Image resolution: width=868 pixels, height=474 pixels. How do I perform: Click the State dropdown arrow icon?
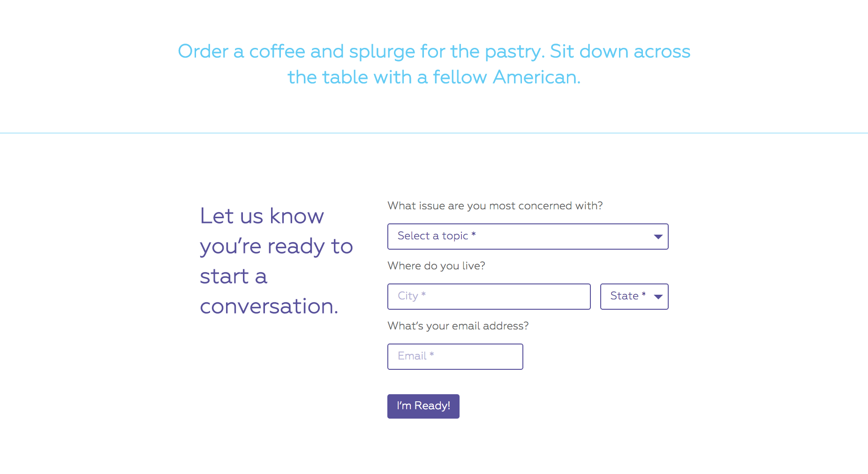[x=658, y=297]
